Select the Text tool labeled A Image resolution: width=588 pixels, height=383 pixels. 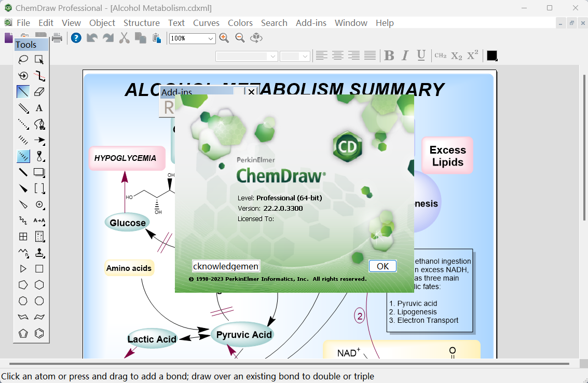point(39,107)
